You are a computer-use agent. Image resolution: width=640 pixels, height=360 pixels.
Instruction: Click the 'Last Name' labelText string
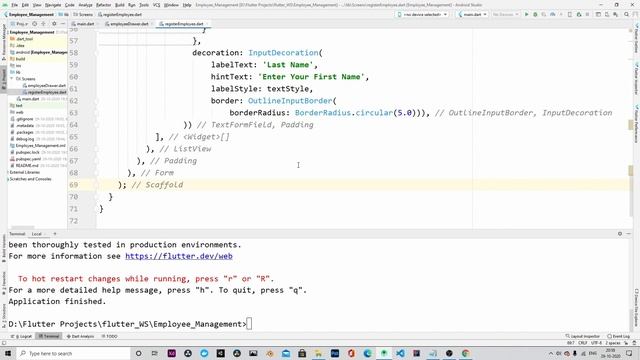coord(288,65)
